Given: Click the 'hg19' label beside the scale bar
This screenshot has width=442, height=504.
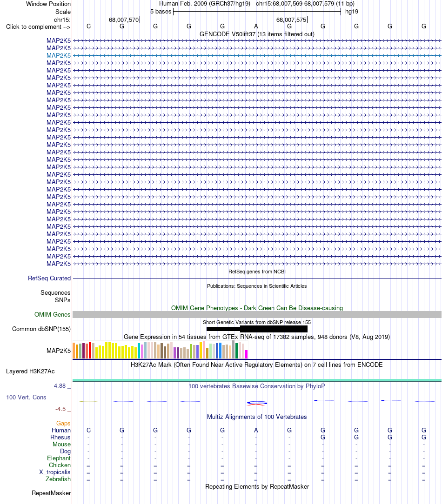Looking at the screenshot, I should (352, 12).
